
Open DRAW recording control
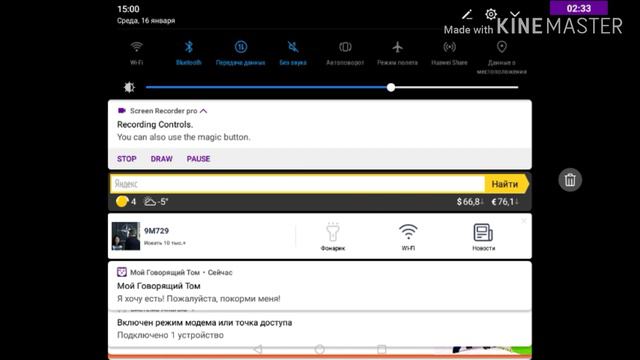(162, 159)
